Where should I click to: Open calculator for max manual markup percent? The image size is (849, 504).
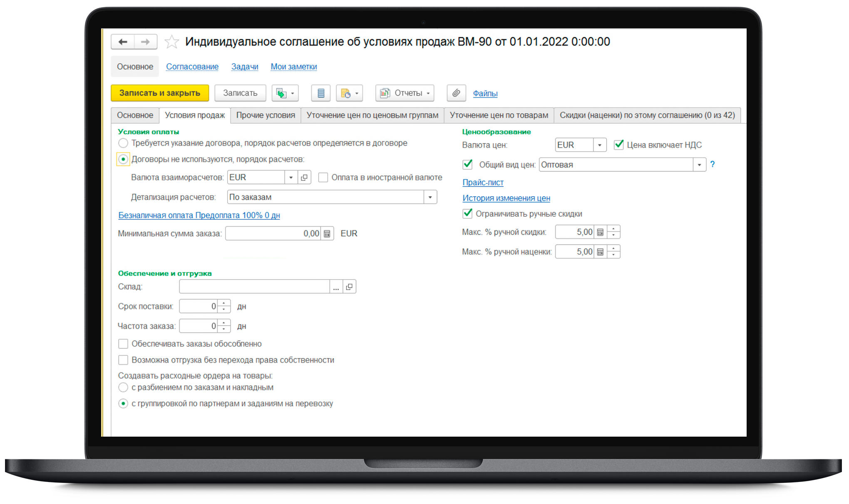tap(600, 252)
